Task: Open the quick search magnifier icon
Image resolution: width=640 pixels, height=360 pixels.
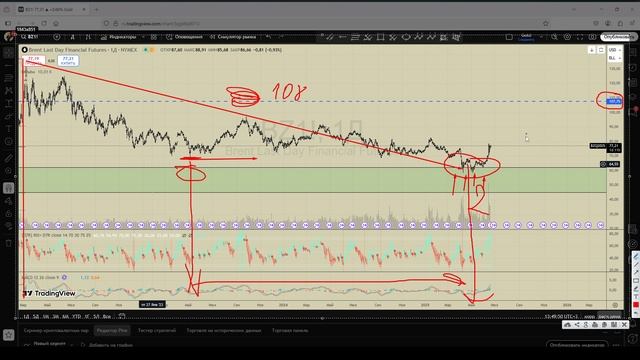Action: pyautogui.click(x=554, y=37)
